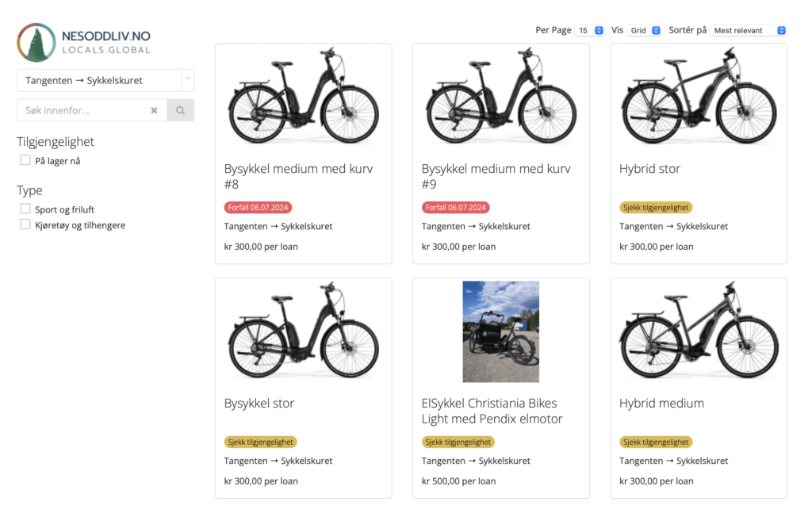812x517 pixels.
Task: Click the Tilgjengelighet filter heading
Action: [56, 142]
